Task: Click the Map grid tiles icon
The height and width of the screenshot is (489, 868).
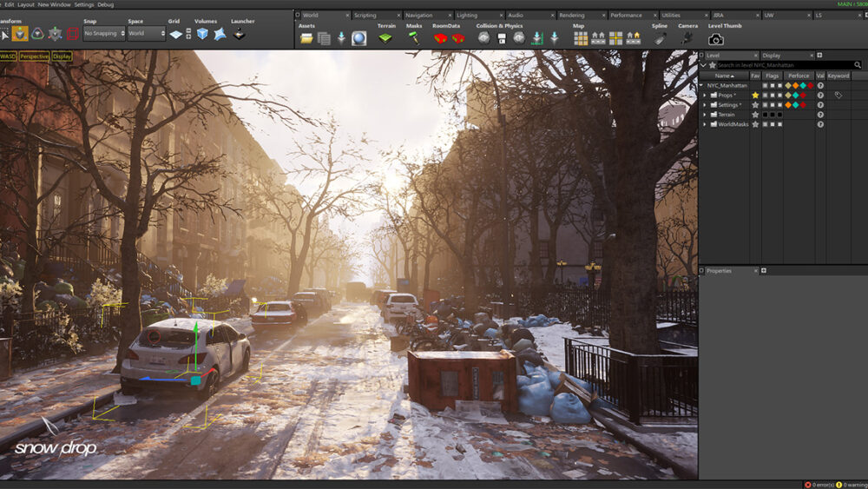Action: [x=581, y=38]
